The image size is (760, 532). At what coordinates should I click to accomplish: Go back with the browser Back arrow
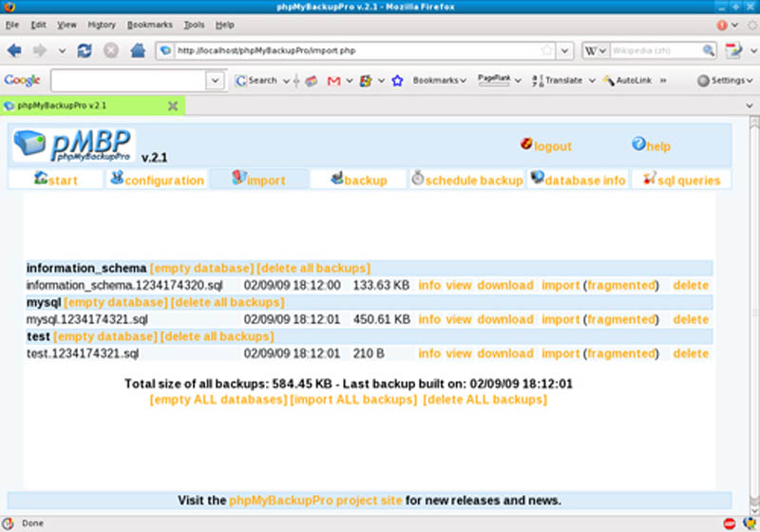pos(14,50)
